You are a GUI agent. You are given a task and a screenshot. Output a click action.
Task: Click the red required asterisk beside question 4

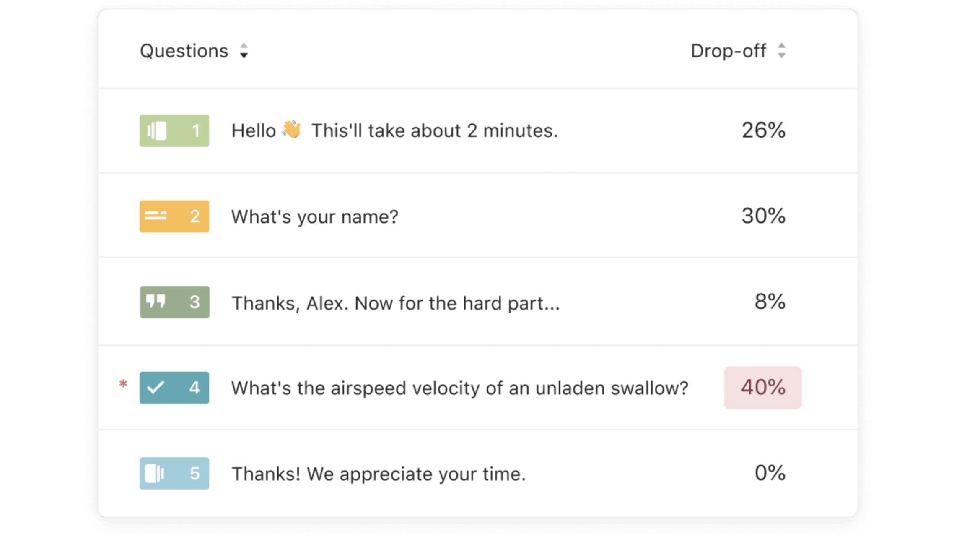tap(123, 384)
